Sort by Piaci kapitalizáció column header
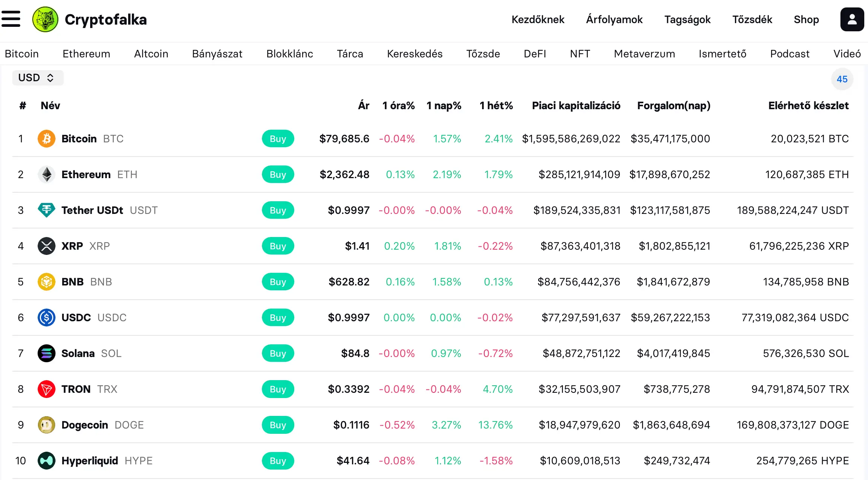The height and width of the screenshot is (480, 868). [576, 105]
